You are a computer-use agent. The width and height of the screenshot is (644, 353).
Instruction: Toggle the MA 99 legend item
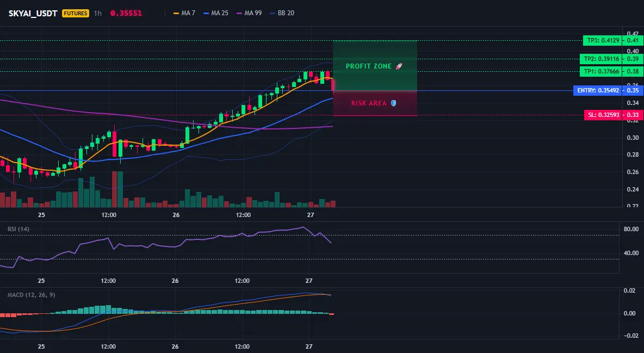[x=249, y=13]
